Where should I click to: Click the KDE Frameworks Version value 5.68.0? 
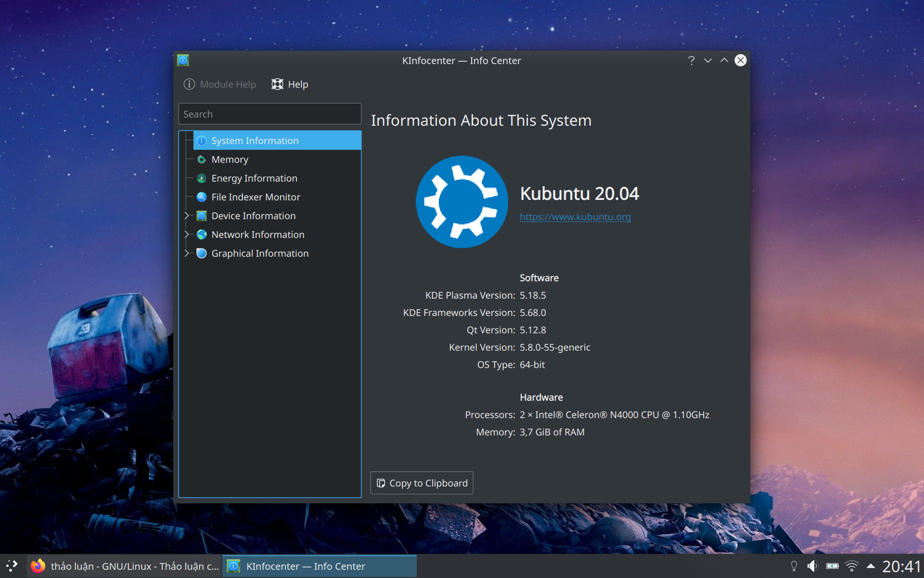tap(533, 313)
